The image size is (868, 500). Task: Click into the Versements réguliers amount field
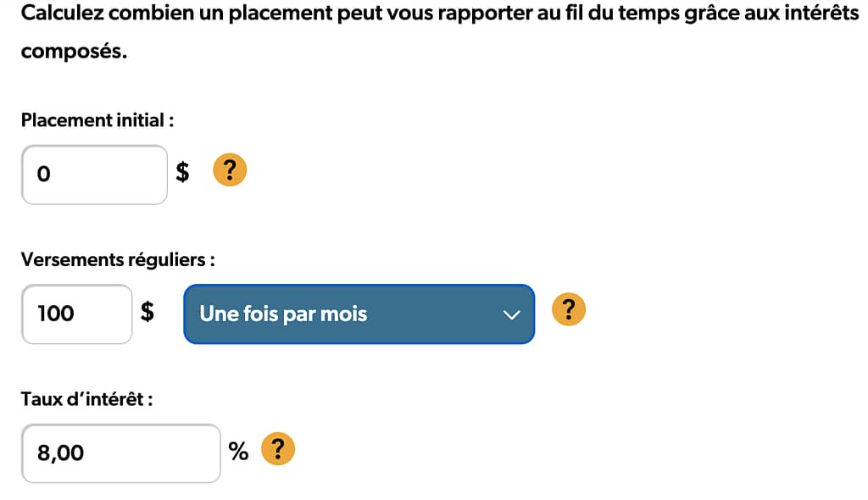point(77,314)
